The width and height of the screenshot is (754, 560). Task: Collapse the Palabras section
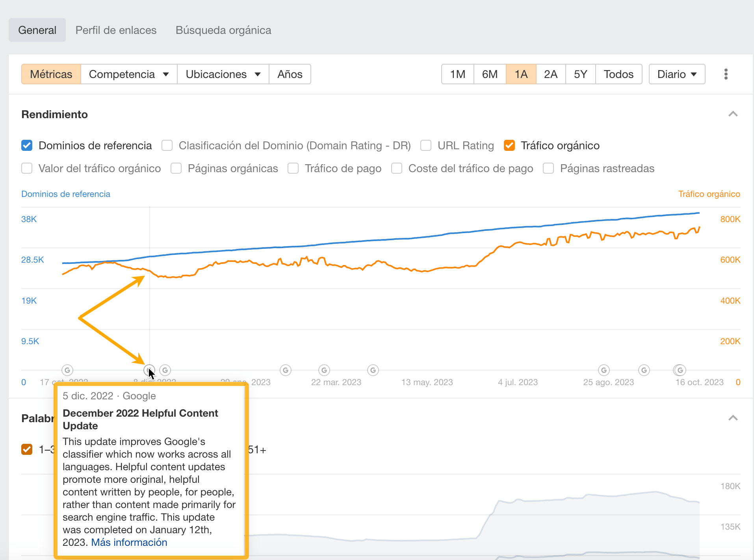(733, 418)
